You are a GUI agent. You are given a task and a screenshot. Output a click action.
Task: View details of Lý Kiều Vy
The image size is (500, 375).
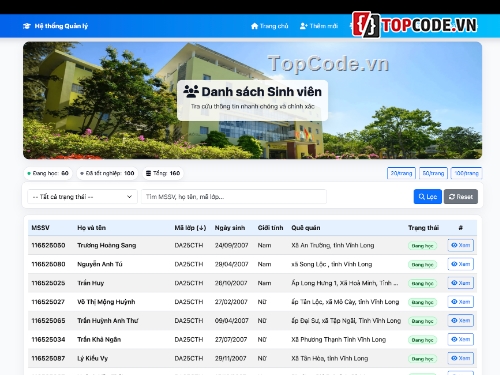460,358
